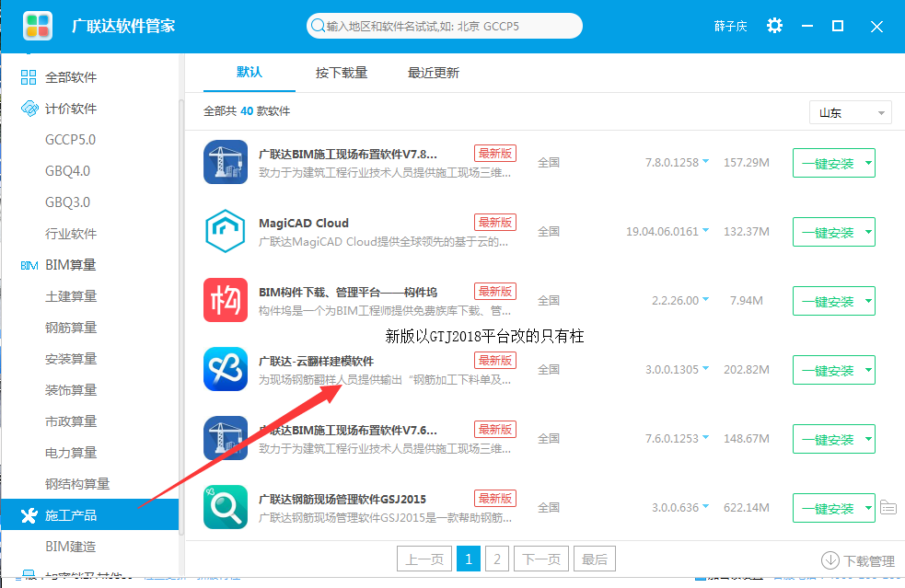Select 行业软件 in the sidebar
The height and width of the screenshot is (588, 905).
(71, 234)
